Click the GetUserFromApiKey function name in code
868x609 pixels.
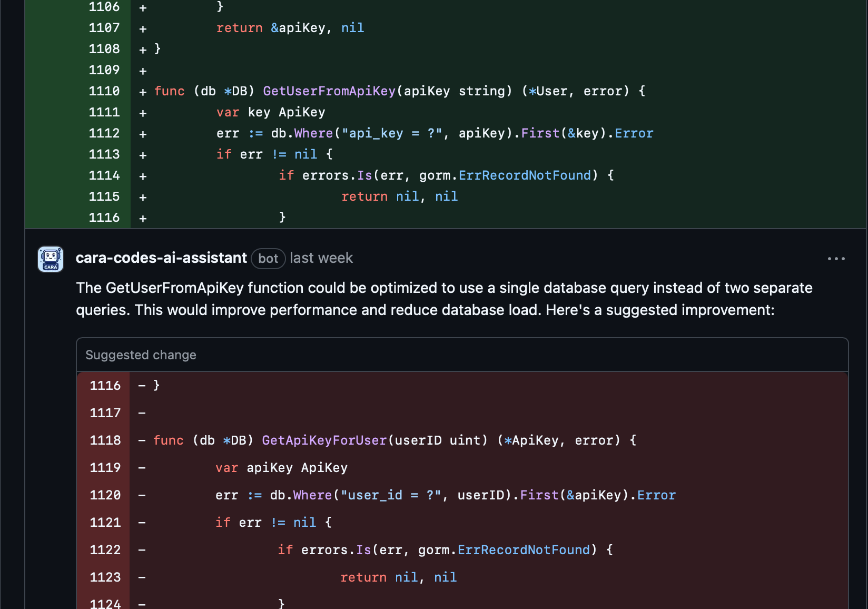[329, 91]
